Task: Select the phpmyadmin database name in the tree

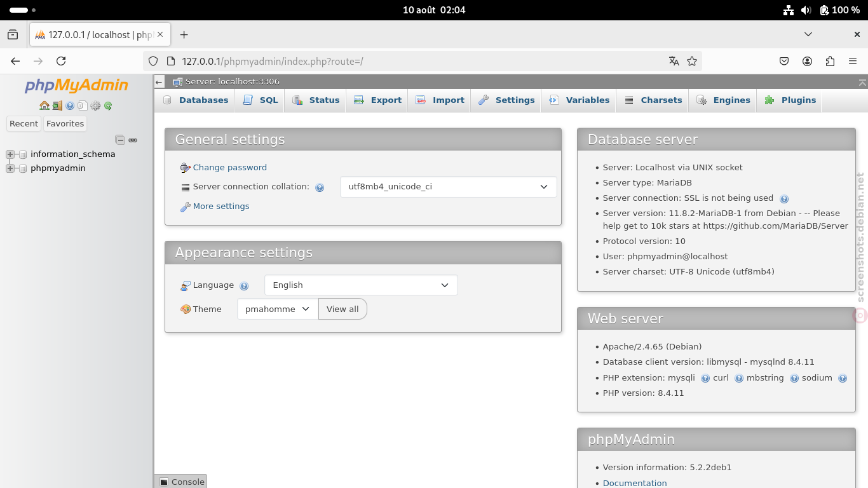Action: (58, 168)
